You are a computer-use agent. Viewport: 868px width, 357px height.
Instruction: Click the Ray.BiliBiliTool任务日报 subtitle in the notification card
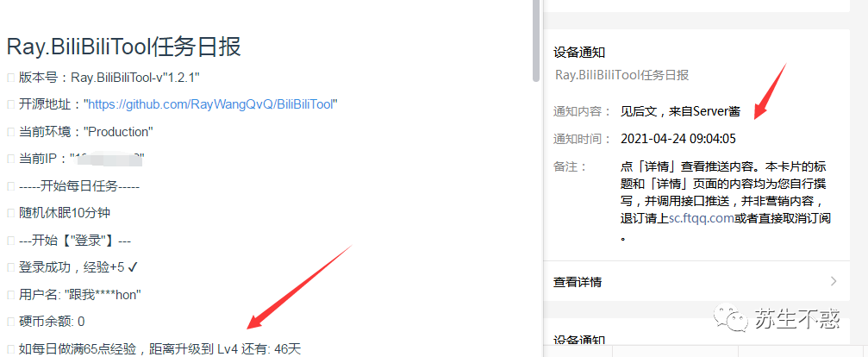pos(621,75)
